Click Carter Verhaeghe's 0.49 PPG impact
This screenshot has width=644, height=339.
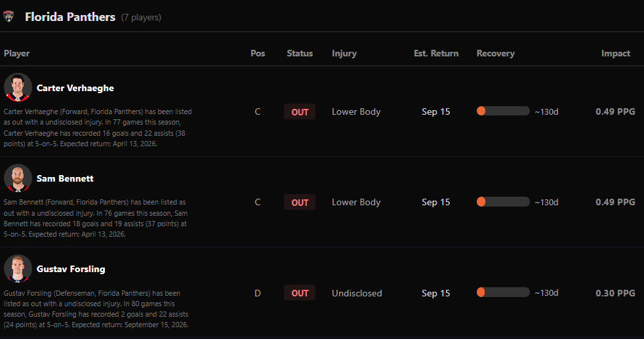click(615, 111)
